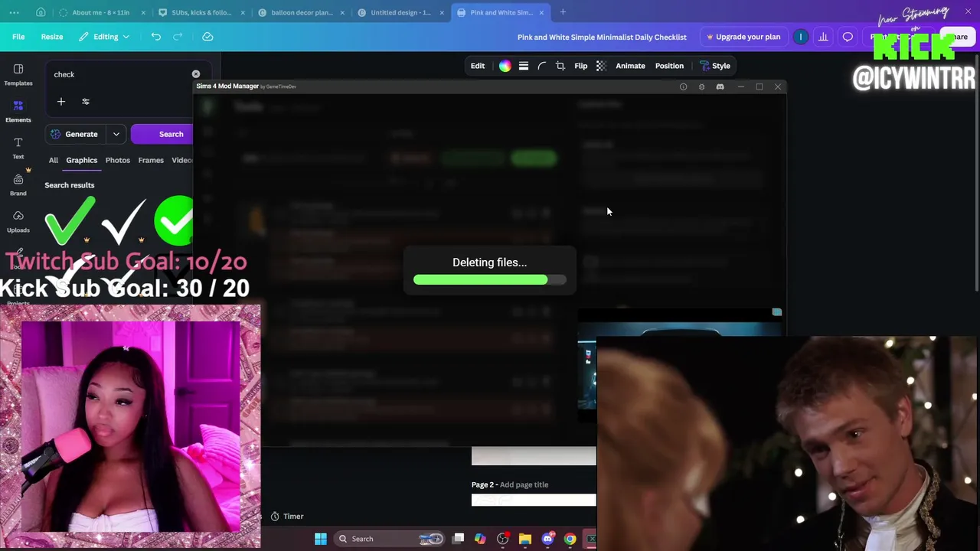
Task: Open the comments speech-bubble icon
Action: [848, 37]
